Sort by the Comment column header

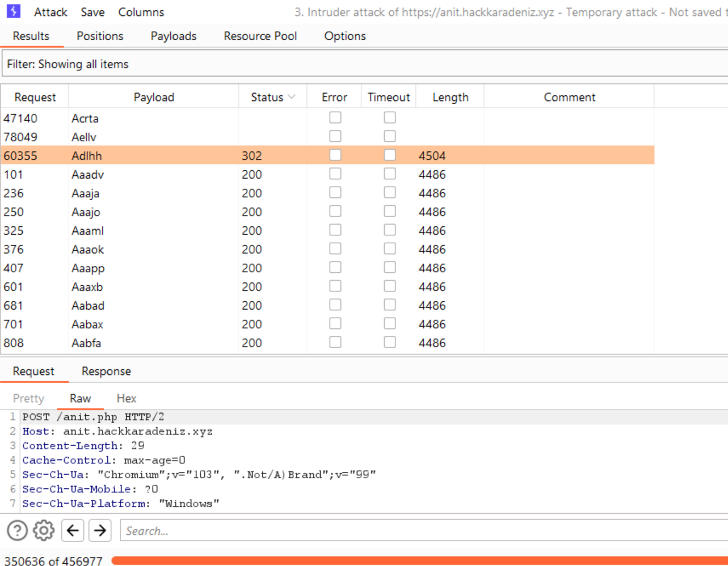[x=569, y=97]
